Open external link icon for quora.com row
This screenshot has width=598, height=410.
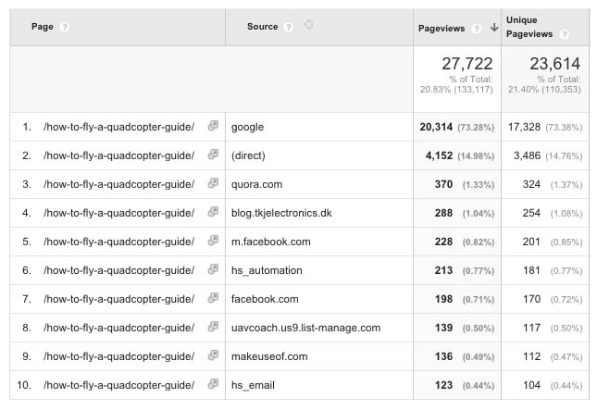coord(213,183)
